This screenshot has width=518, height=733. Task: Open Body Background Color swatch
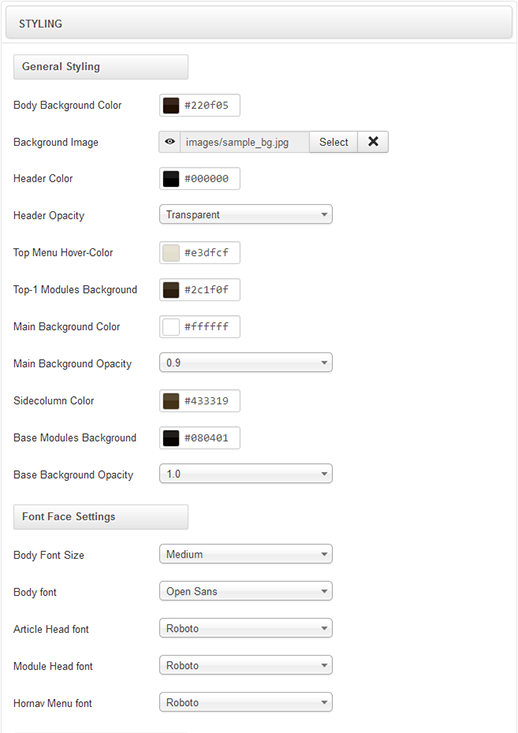coord(171,106)
